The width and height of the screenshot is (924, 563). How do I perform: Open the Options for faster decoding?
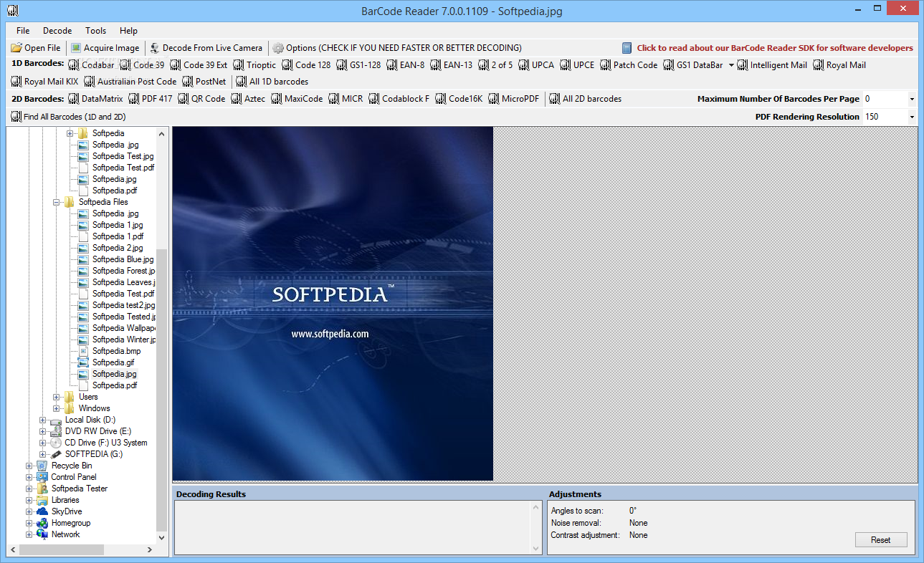(397, 48)
